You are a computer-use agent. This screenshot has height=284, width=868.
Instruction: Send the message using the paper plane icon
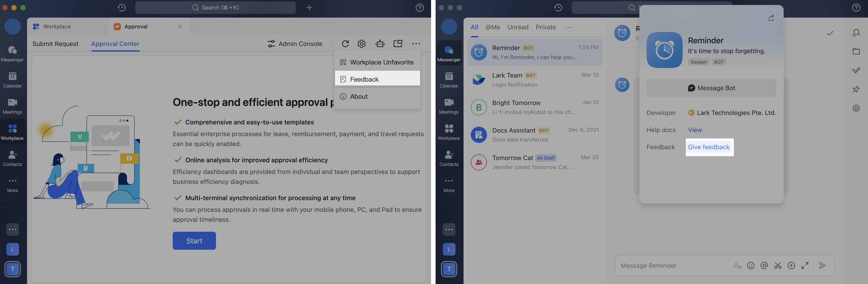(822, 266)
